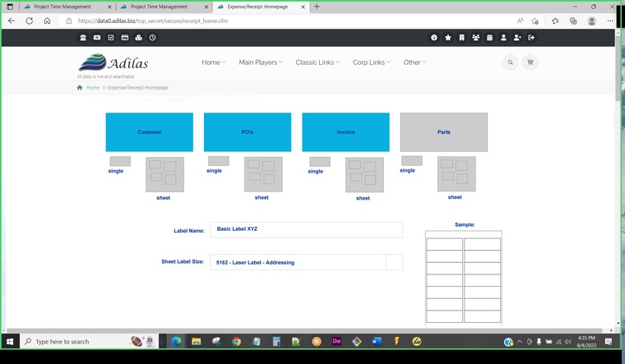This screenshot has height=364, width=625.
Task: Click the logout arrow icon
Action: coord(531,38)
